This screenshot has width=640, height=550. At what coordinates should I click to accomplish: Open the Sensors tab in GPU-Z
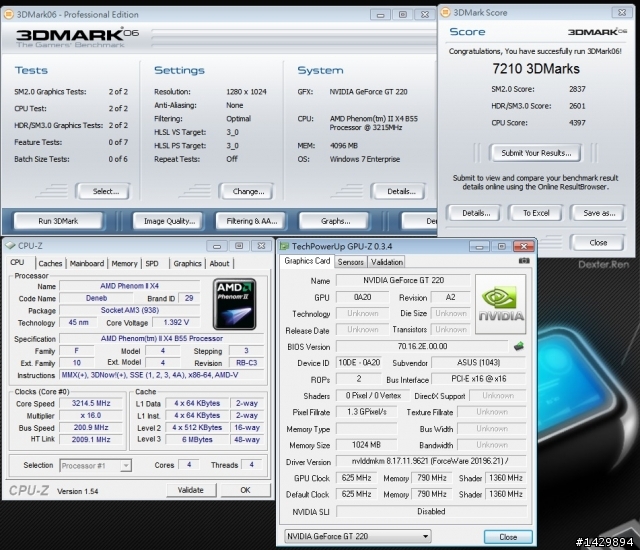[350, 262]
